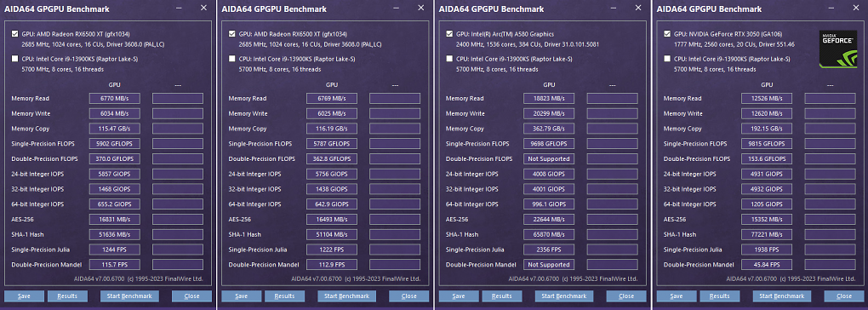Select the 6770 MB/s Memory Read value
This screenshot has height=310, width=868.
tap(115, 99)
